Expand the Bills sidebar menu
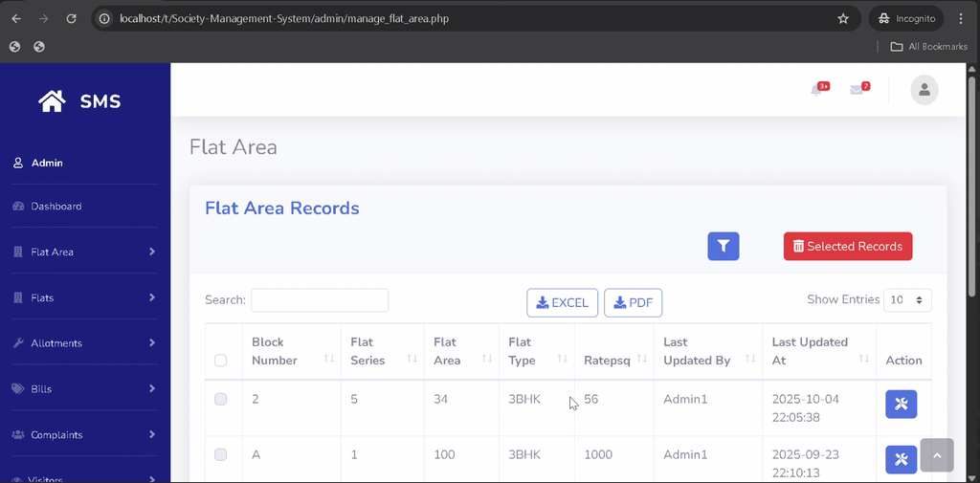Screen dimensions: 980x483 click(x=85, y=388)
